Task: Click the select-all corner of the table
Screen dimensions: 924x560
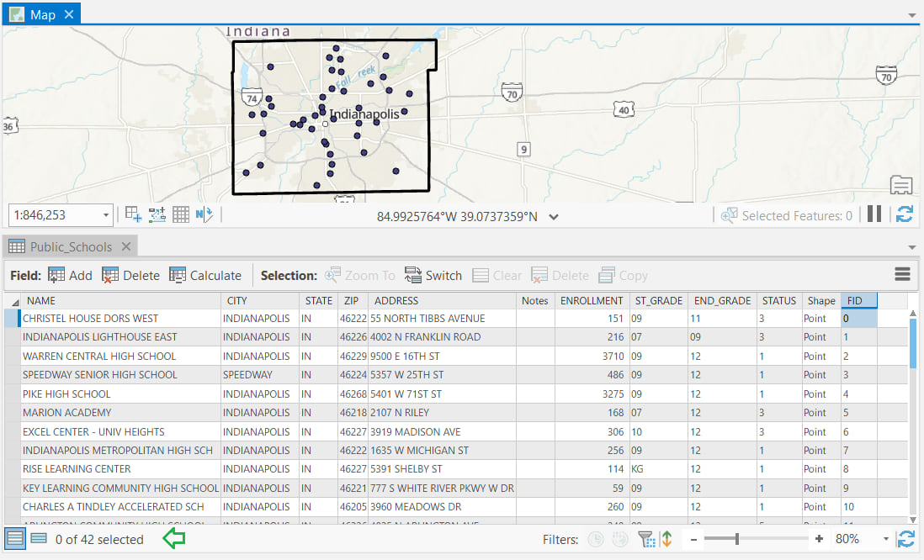Action: pyautogui.click(x=13, y=301)
